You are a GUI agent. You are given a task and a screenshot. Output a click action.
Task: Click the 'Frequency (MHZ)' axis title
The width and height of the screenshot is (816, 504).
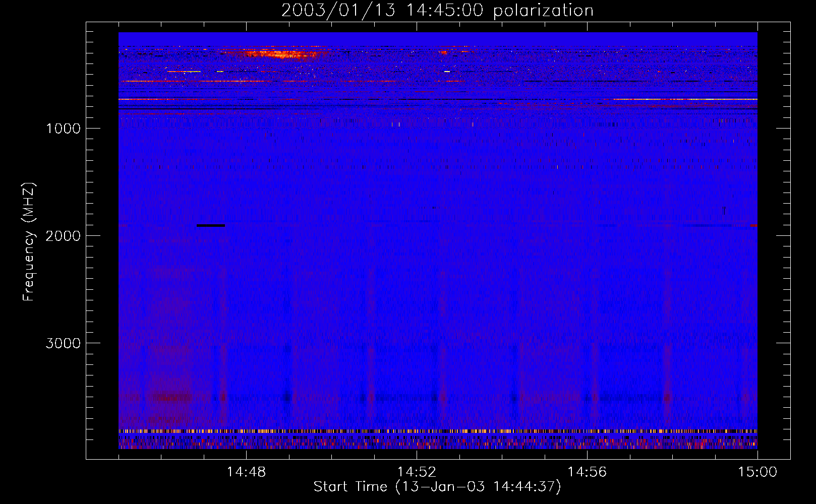click(x=29, y=242)
